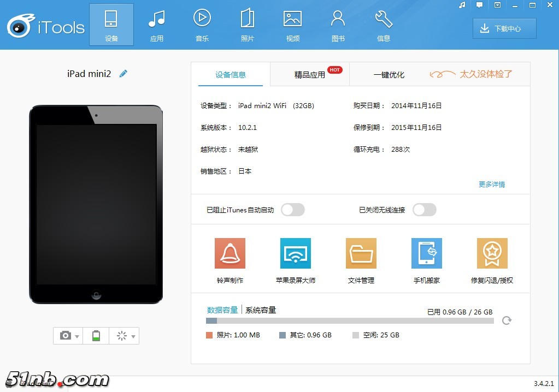This screenshot has width=559, height=392.
Task: Open 文件管理 file manager
Action: pyautogui.click(x=361, y=254)
